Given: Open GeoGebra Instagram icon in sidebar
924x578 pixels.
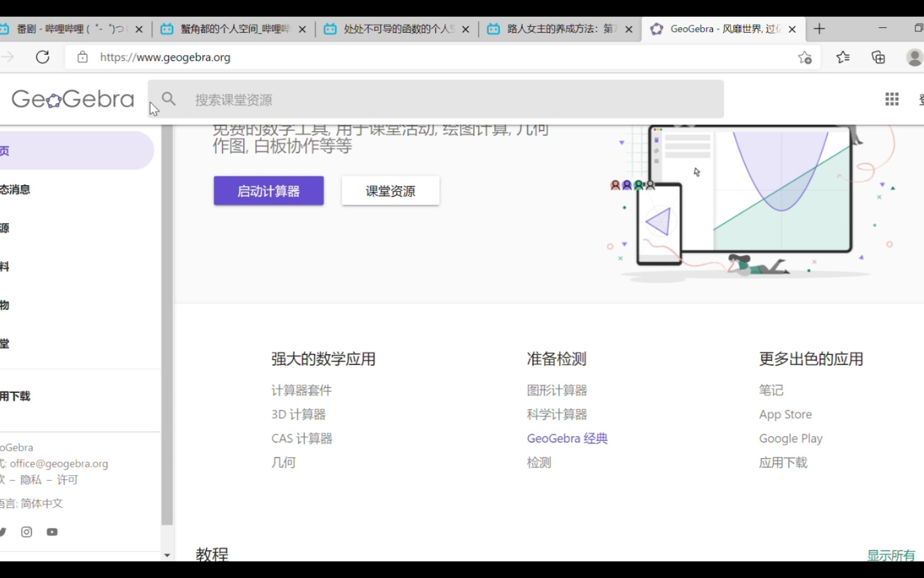Looking at the screenshot, I should click(x=27, y=531).
